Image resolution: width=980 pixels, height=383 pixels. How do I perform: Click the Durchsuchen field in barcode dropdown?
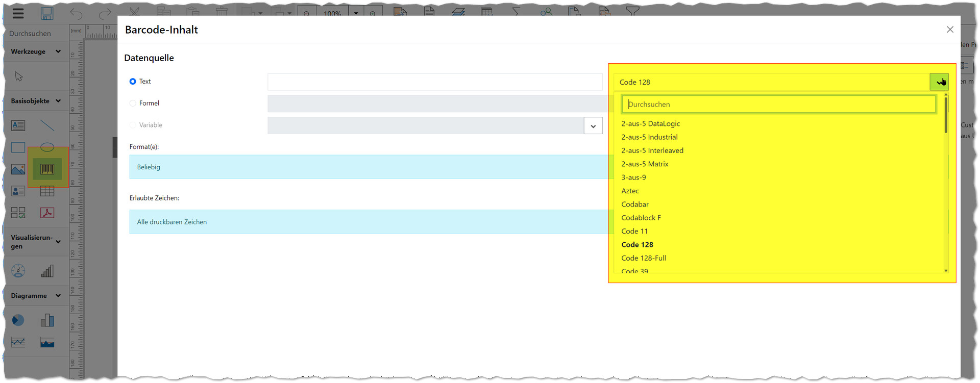[x=778, y=105]
